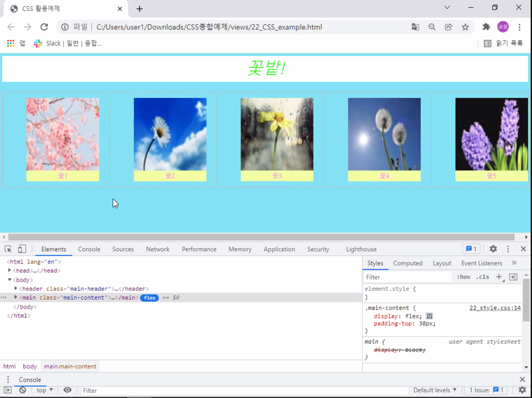Open the 22_style.css:14 source link
This screenshot has height=398, width=532.
pos(495,308)
